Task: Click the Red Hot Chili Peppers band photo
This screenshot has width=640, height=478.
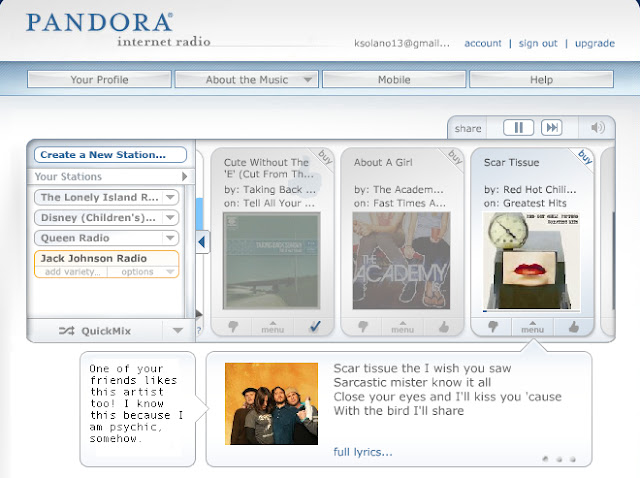Action: pos(271,404)
